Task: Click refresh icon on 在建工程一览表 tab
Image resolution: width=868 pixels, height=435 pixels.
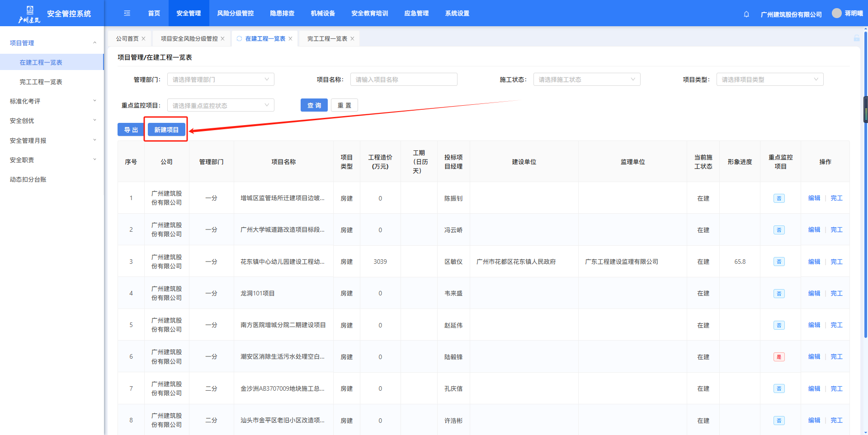Action: point(240,39)
